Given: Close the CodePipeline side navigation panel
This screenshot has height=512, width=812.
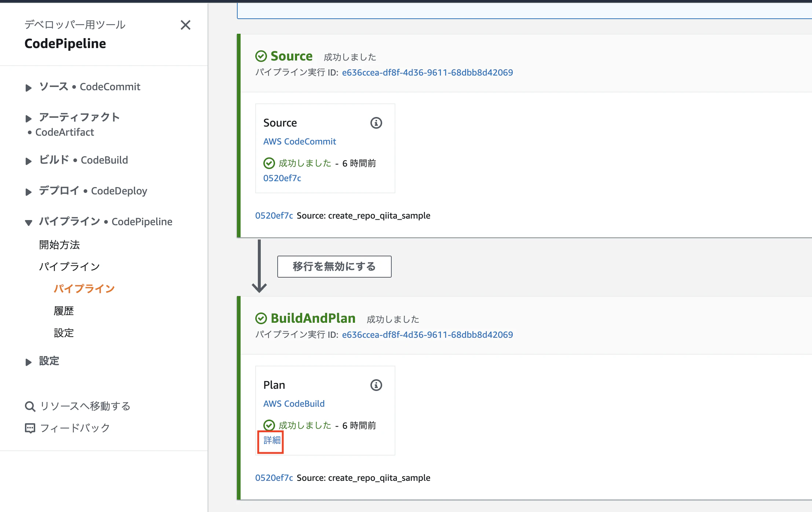Looking at the screenshot, I should click(x=186, y=25).
